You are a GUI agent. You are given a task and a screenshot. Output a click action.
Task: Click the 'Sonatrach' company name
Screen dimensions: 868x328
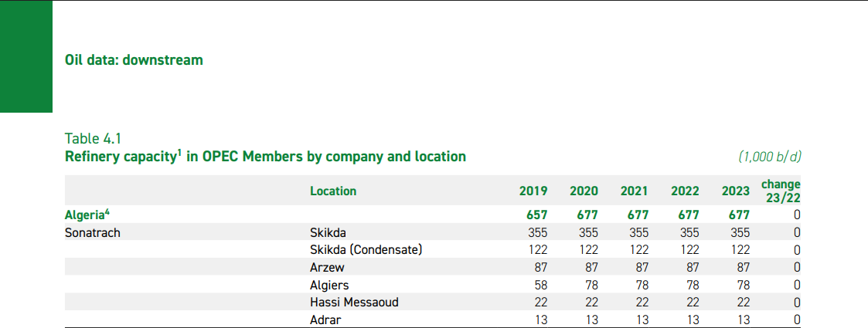pyautogui.click(x=92, y=232)
